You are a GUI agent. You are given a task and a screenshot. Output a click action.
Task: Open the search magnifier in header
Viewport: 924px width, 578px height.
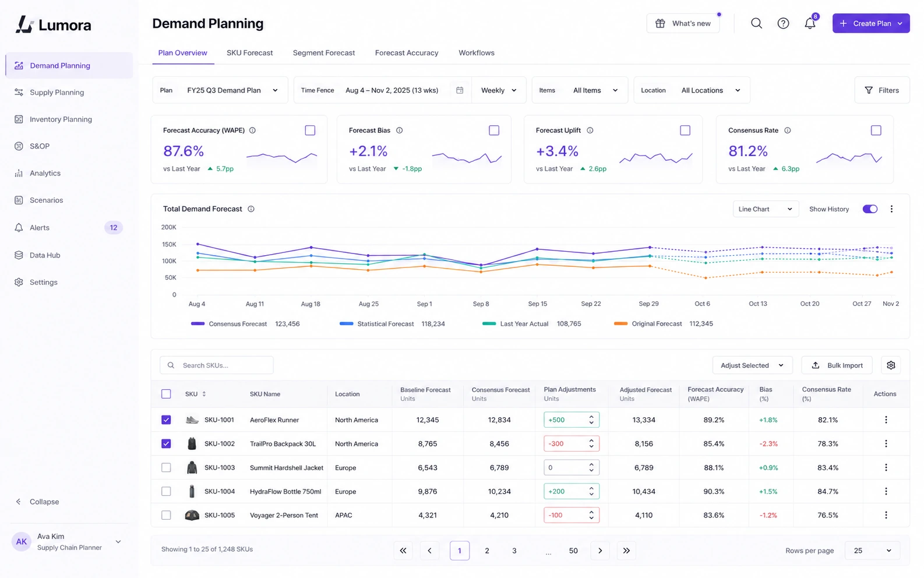coord(756,23)
